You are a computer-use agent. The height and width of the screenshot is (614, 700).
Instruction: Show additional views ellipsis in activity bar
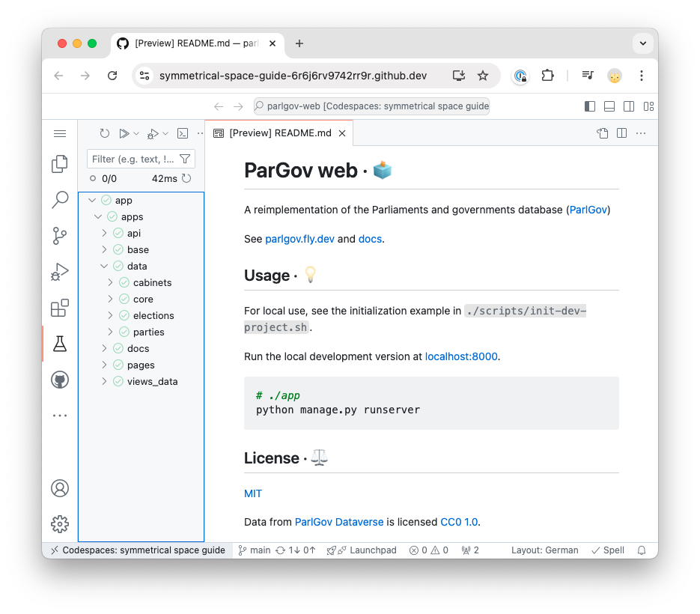click(x=60, y=416)
